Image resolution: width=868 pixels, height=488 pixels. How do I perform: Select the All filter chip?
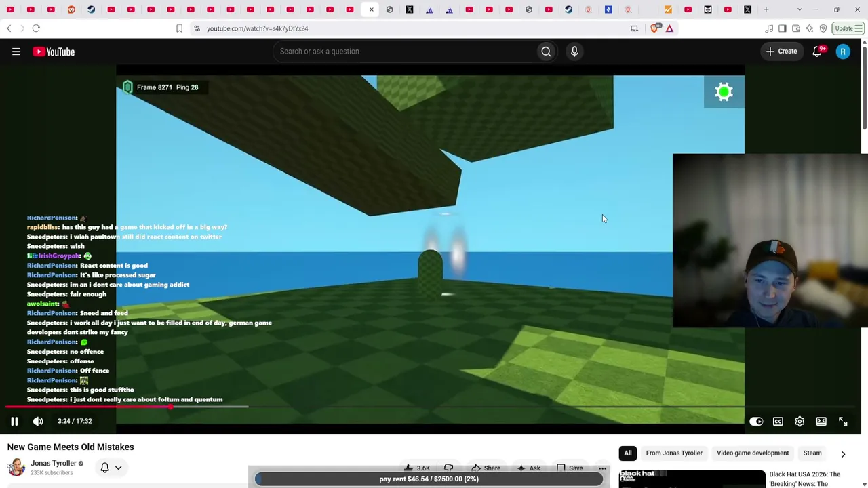[x=628, y=453]
